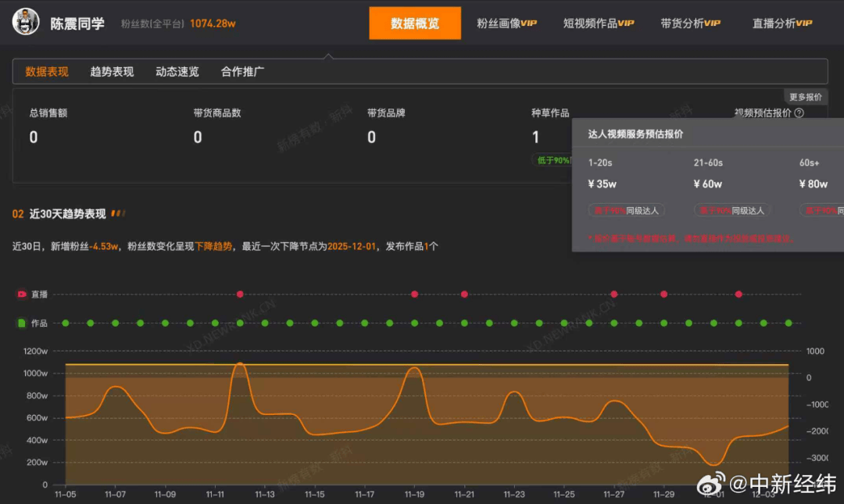Open the 带货分析 VIP tab

click(691, 23)
